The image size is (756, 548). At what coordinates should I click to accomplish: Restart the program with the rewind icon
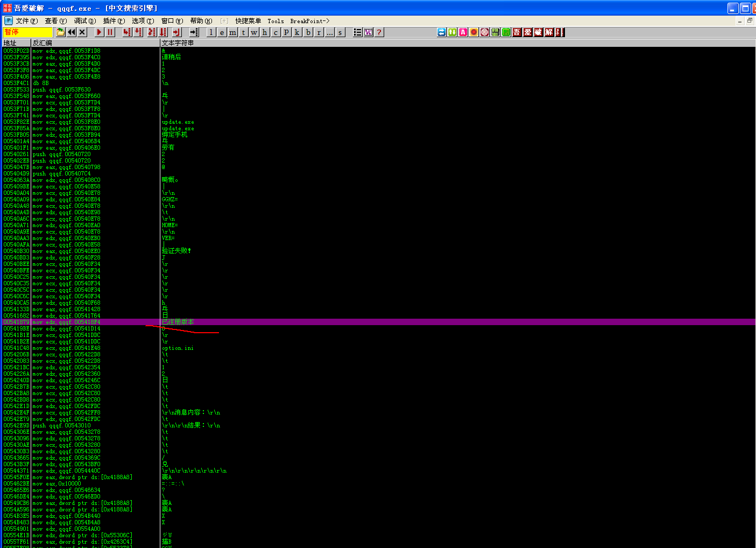coord(72,32)
